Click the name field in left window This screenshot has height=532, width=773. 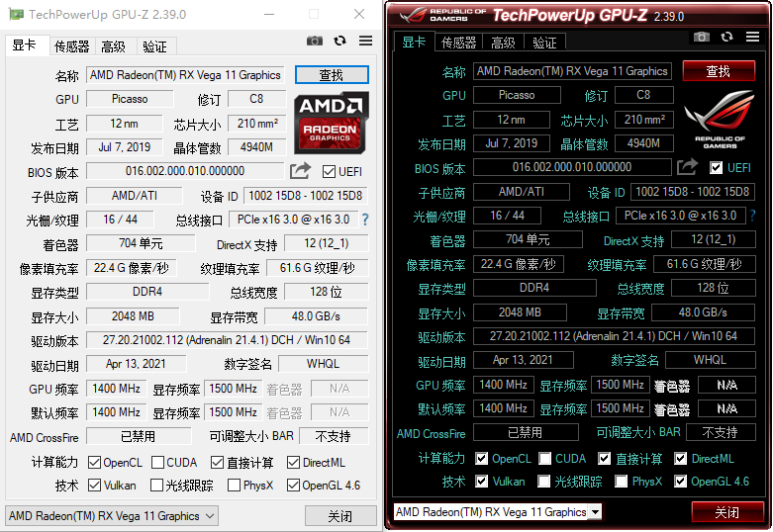point(185,75)
